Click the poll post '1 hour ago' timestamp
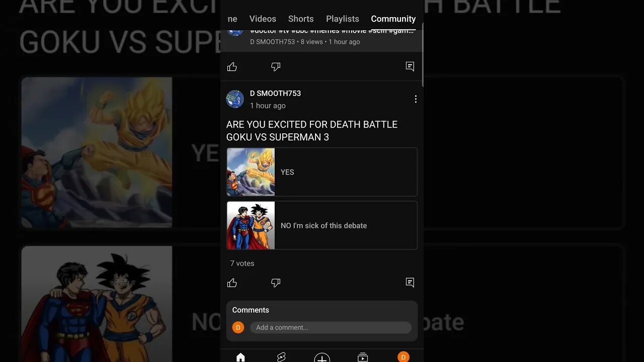The height and width of the screenshot is (362, 644). 268,106
